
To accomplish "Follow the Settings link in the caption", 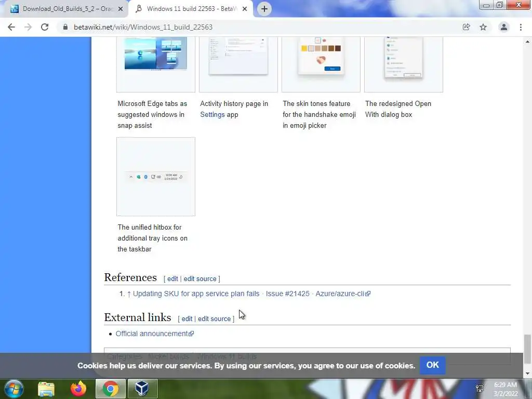I will click(x=212, y=115).
